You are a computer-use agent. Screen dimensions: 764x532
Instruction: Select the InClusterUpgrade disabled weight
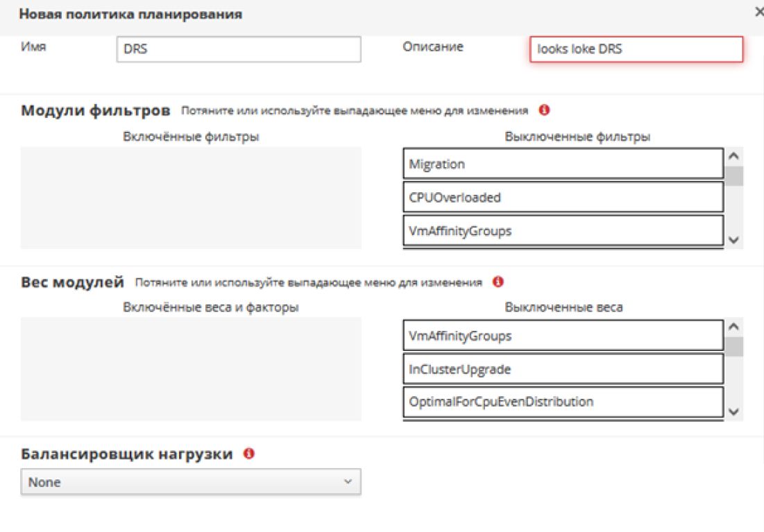563,370
